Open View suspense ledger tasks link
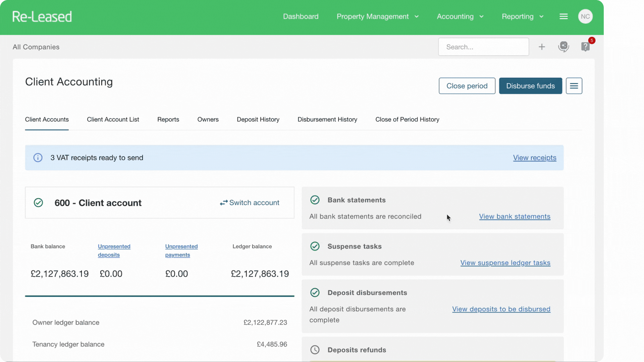Image resolution: width=644 pixels, height=362 pixels. pos(505,263)
